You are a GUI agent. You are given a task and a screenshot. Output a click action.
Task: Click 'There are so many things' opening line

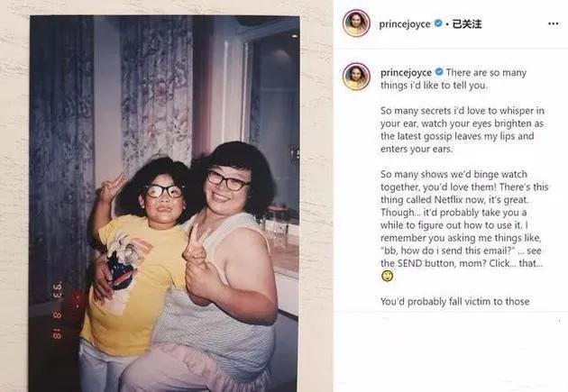click(x=453, y=78)
